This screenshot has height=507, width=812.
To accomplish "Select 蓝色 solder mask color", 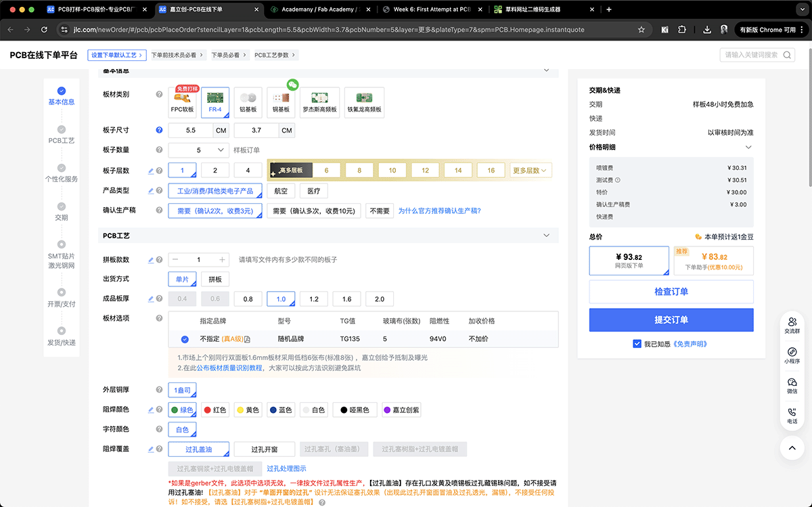I will click(281, 410).
